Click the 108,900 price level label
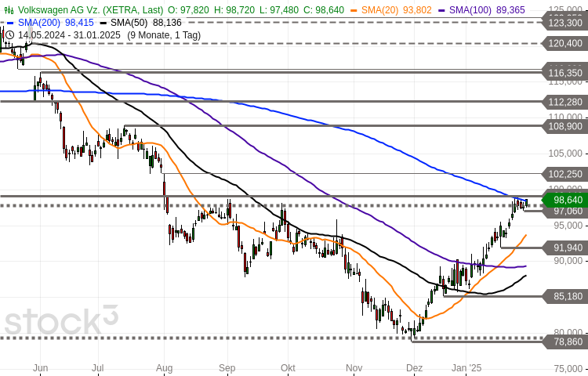The width and height of the screenshot is (588, 376). pos(564,125)
